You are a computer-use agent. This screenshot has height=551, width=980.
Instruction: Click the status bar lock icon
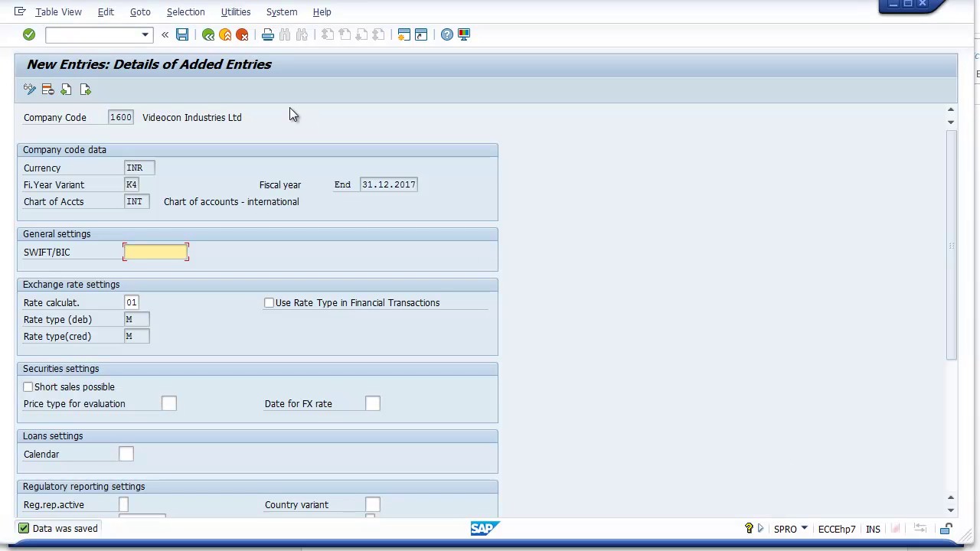coord(946,529)
